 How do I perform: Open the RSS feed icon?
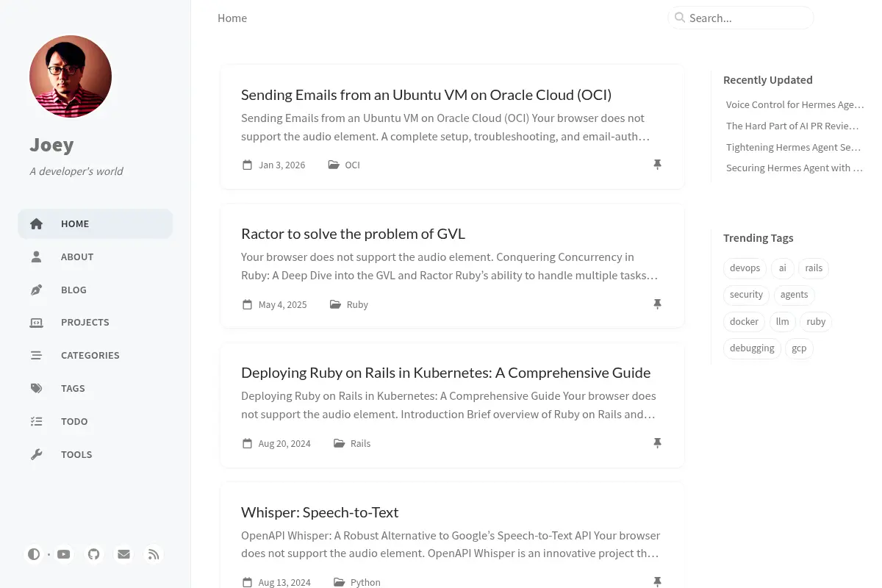pos(154,554)
